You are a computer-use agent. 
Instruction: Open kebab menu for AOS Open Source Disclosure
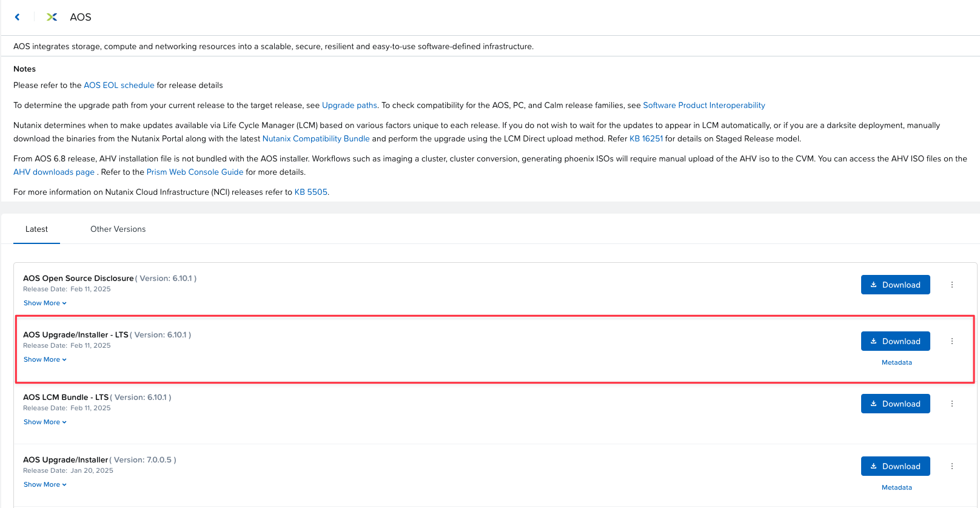pyautogui.click(x=952, y=285)
